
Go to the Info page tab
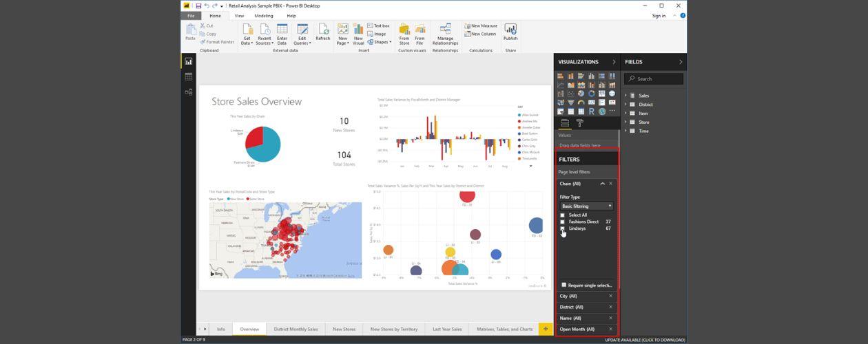point(221,329)
